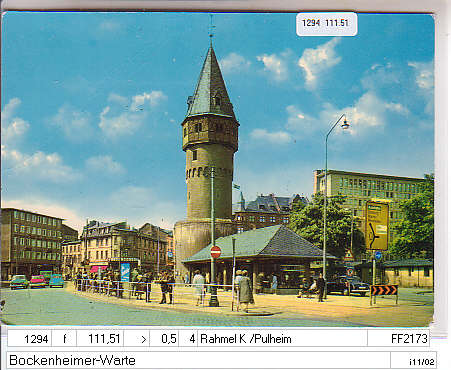The height and width of the screenshot is (370, 451).
Task: Click the f letter cell
Action: point(64,339)
